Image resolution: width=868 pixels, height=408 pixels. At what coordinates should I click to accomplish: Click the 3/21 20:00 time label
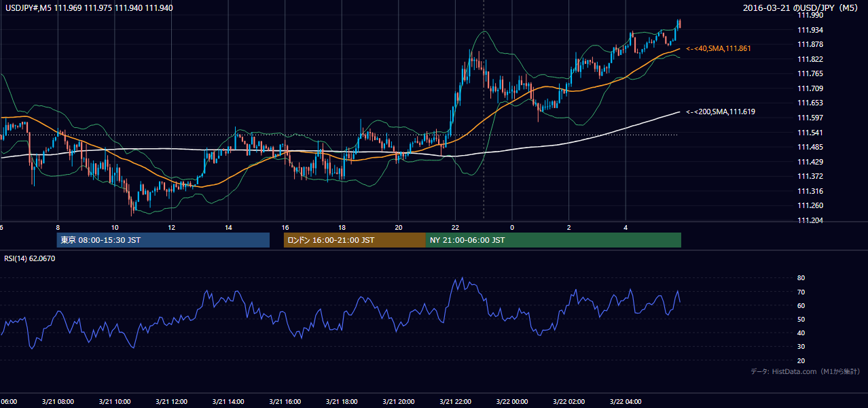click(x=399, y=402)
